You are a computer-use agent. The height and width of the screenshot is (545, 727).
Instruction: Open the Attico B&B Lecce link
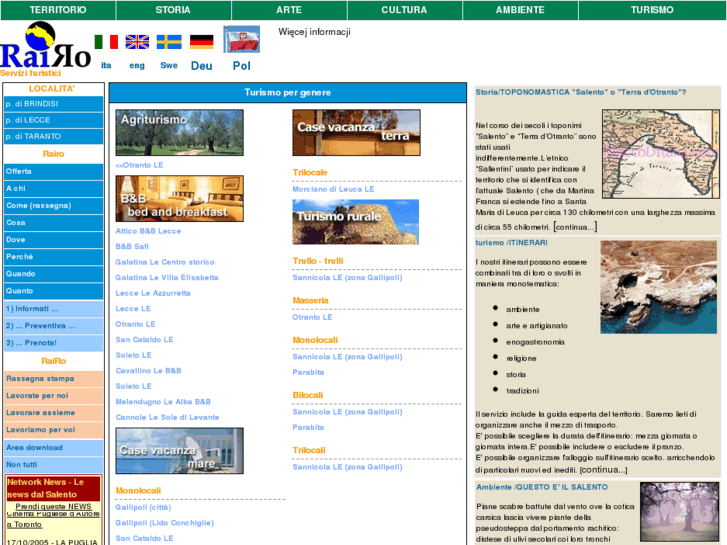(148, 231)
